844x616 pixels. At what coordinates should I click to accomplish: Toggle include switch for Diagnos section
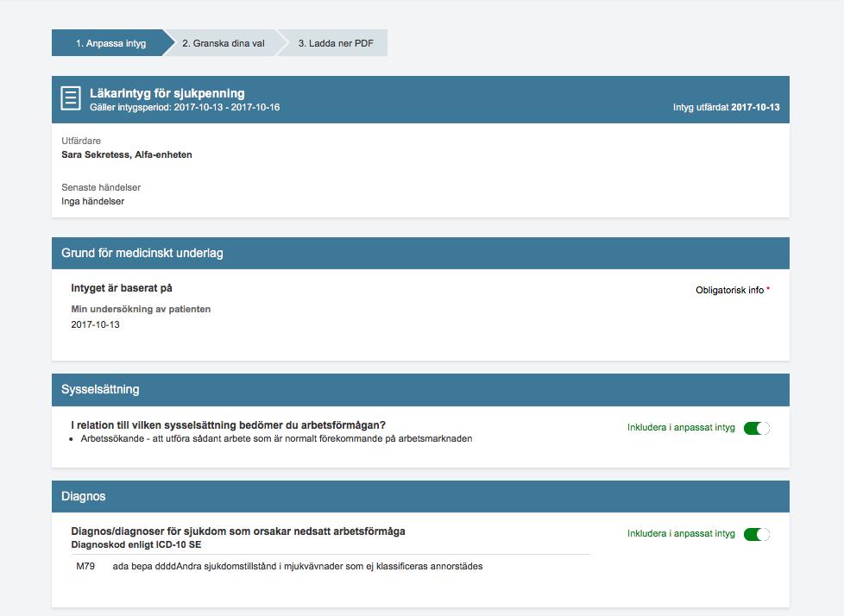[x=757, y=534]
